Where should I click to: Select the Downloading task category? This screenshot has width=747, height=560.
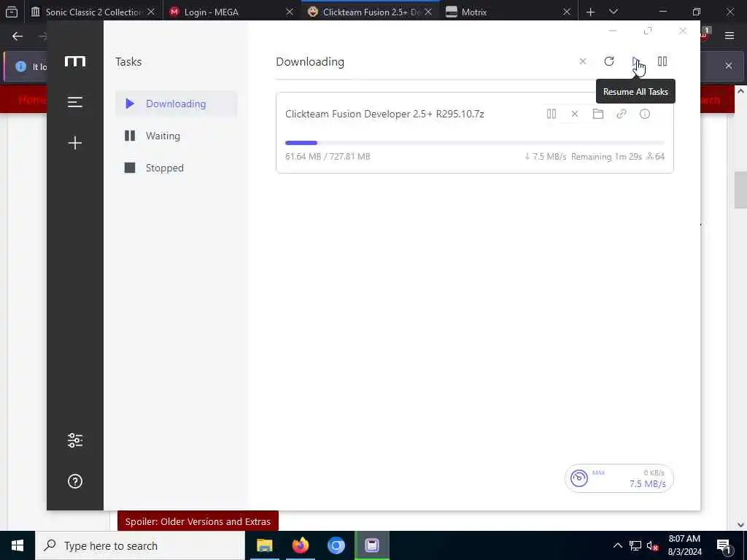(177, 104)
